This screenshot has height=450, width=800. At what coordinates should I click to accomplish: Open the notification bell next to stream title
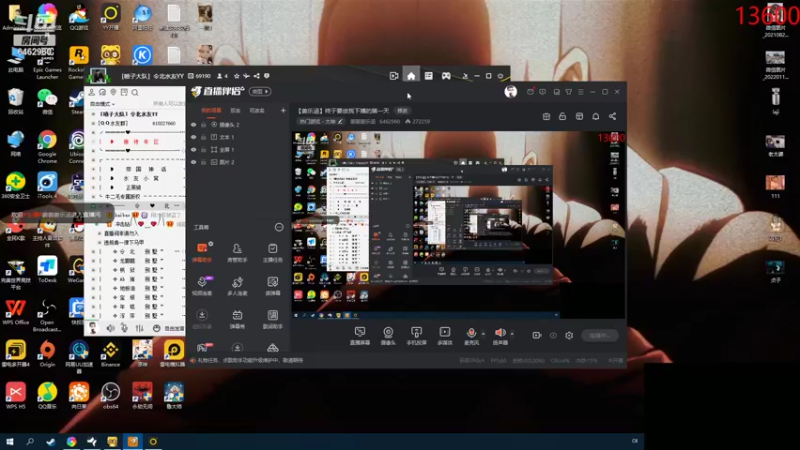click(x=595, y=116)
